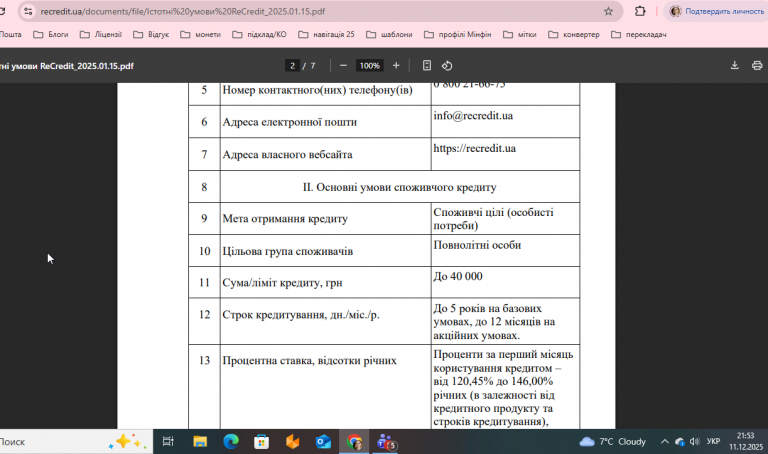Screen dimensions: 768x454
Task: Open Microsoft Edge from taskbar
Action: click(231, 442)
